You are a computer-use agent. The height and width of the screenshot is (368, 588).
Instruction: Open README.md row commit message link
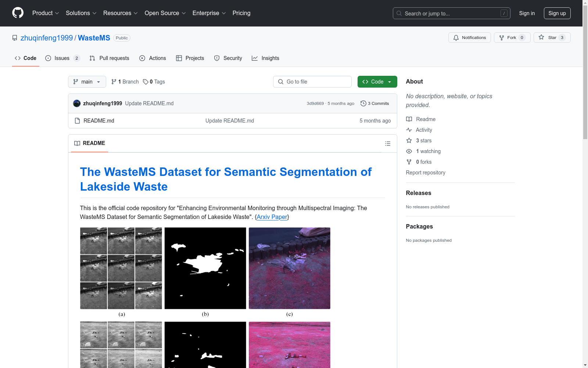coord(230,121)
